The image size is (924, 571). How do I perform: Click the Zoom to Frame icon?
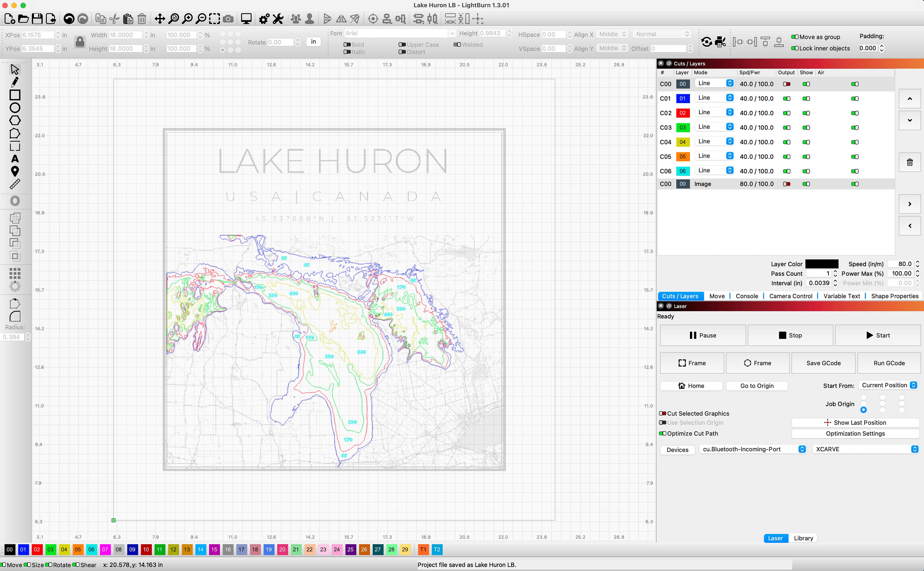point(214,18)
